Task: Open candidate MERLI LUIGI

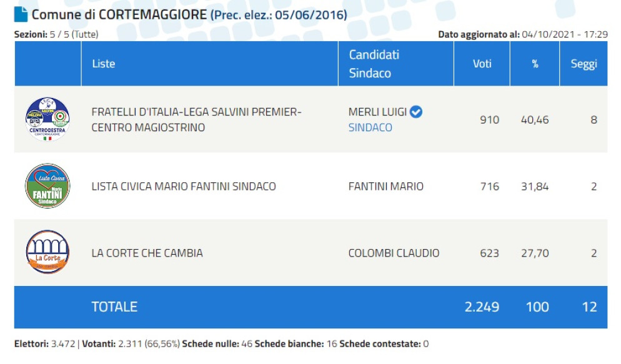Action: 377,112
